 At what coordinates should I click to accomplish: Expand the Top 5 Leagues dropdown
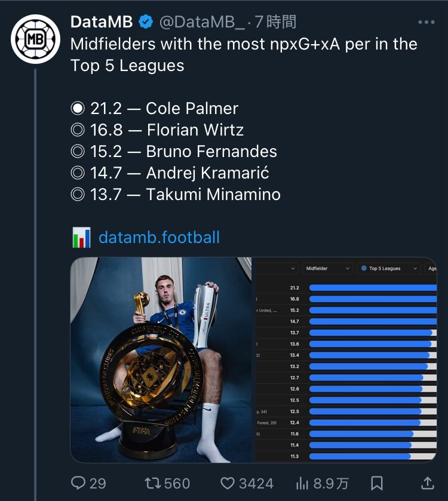tap(388, 268)
